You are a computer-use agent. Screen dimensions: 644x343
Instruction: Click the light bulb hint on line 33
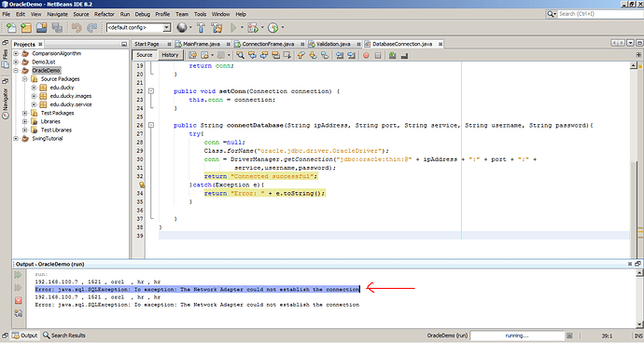click(142, 185)
